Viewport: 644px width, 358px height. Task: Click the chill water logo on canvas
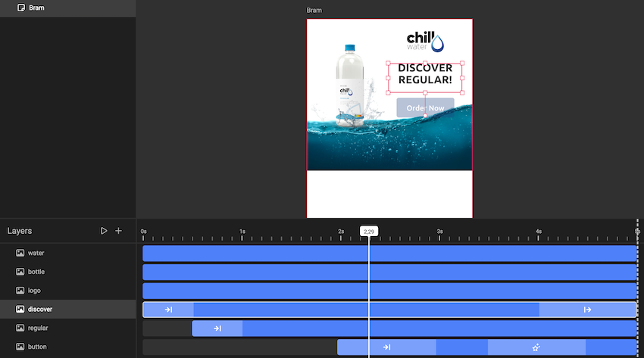click(425, 42)
